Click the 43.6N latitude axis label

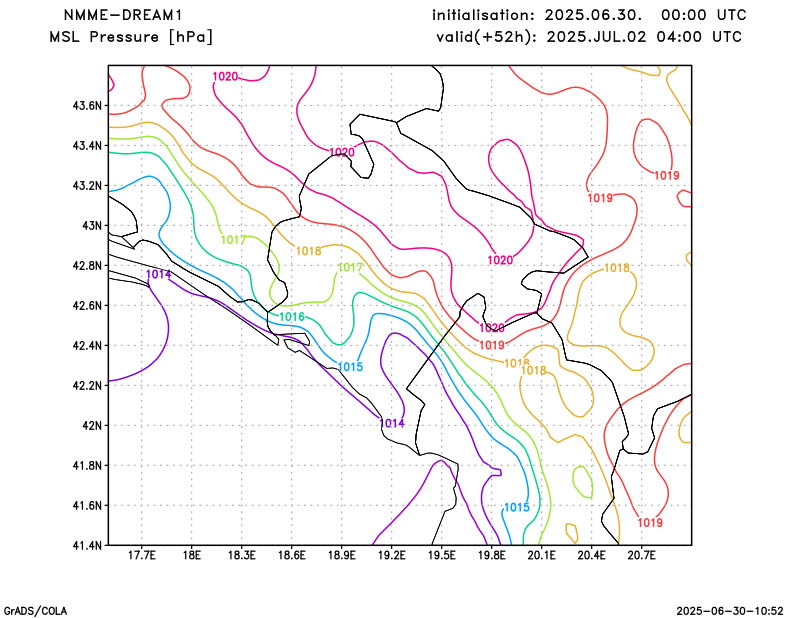[87, 106]
